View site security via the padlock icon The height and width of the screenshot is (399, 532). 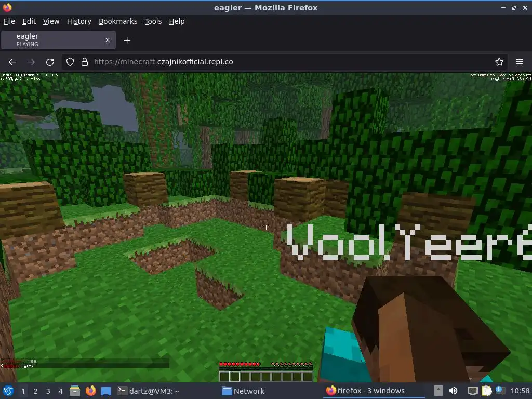click(85, 62)
